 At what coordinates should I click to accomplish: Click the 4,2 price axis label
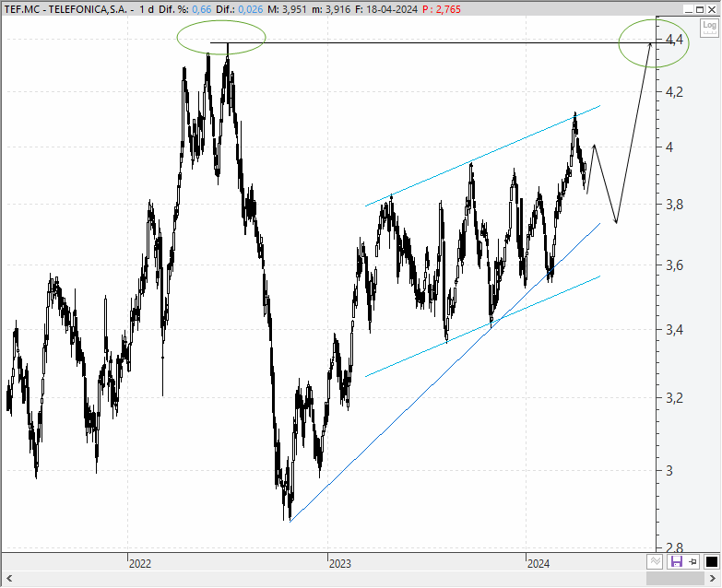(x=674, y=92)
